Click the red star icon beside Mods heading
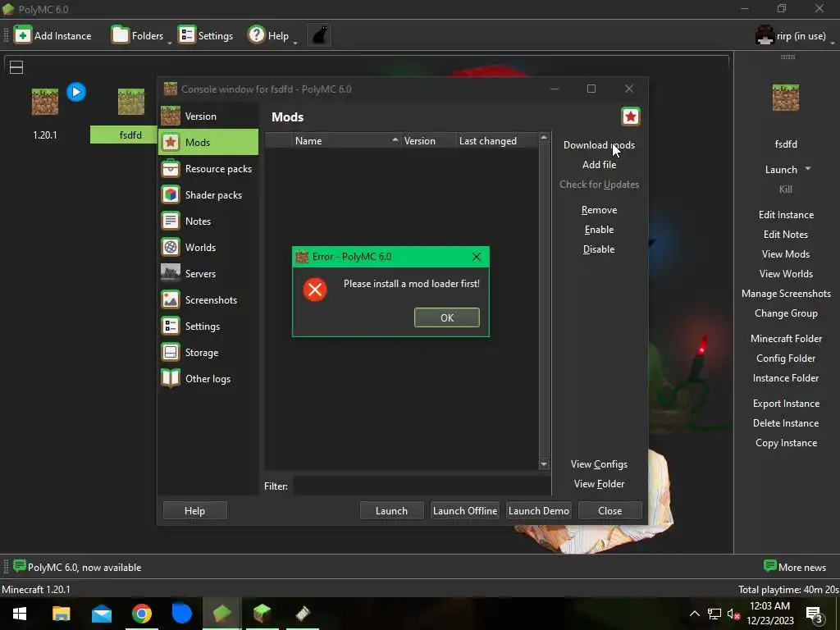The image size is (840, 630). click(631, 116)
